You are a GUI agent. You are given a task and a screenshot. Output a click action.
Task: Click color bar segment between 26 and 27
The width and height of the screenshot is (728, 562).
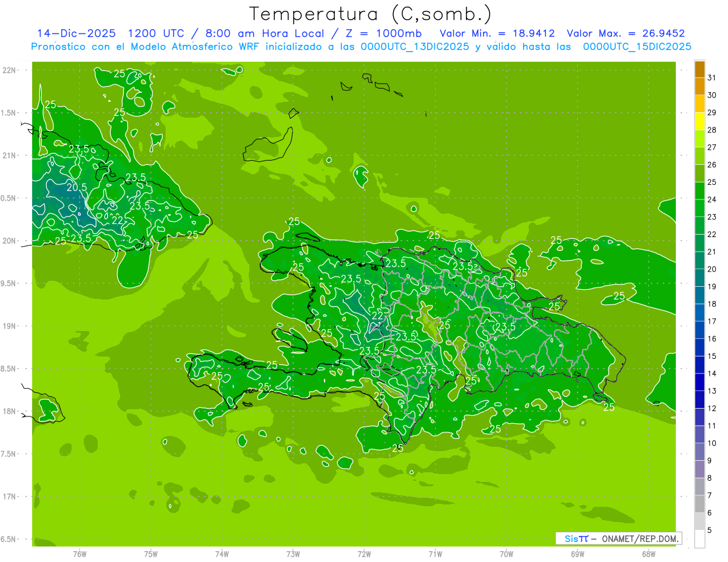(x=699, y=156)
